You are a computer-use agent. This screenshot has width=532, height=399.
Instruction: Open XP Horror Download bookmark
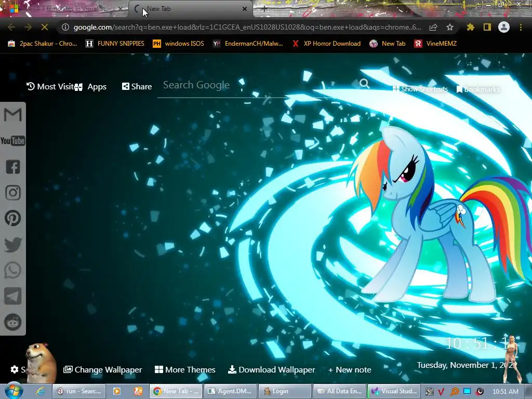(326, 44)
